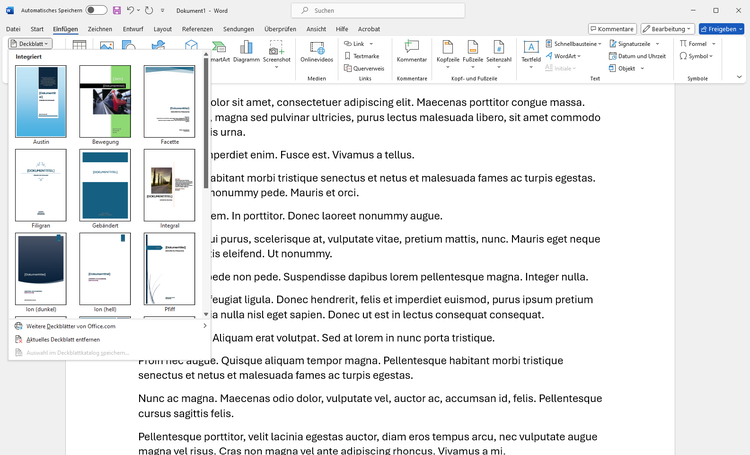Click the Formel equation icon
The image size is (750, 455).
(x=683, y=44)
